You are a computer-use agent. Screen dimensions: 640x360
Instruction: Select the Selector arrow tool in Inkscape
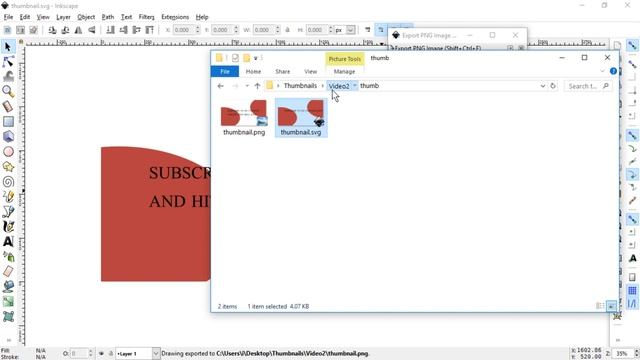pos(8,47)
